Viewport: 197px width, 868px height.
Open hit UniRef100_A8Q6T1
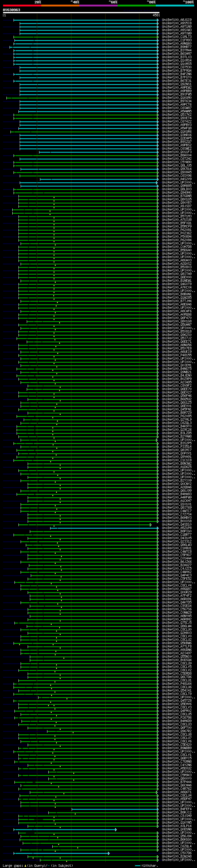click(177, 792)
